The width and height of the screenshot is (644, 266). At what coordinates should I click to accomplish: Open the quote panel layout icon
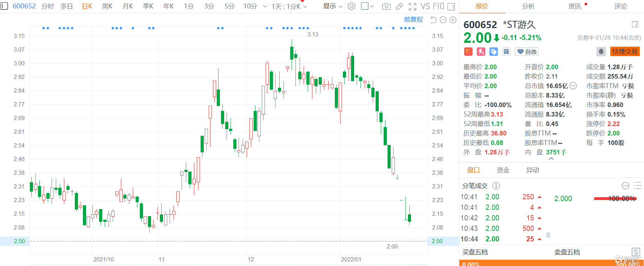tap(635, 24)
